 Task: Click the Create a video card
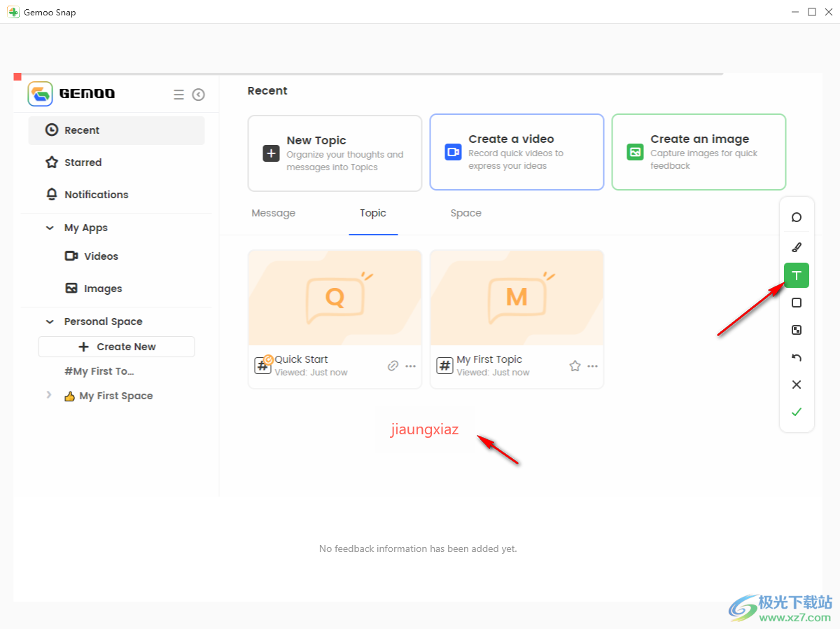click(517, 152)
